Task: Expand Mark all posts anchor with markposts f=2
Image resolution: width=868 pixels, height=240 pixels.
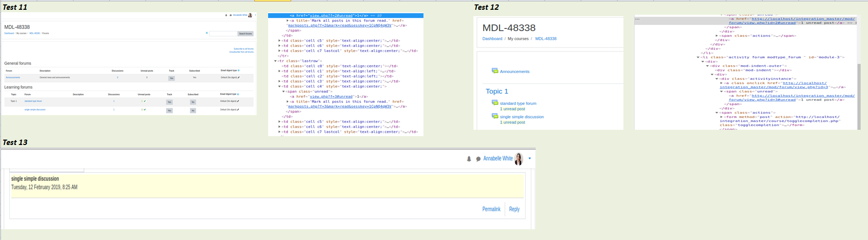Action: click(x=288, y=21)
